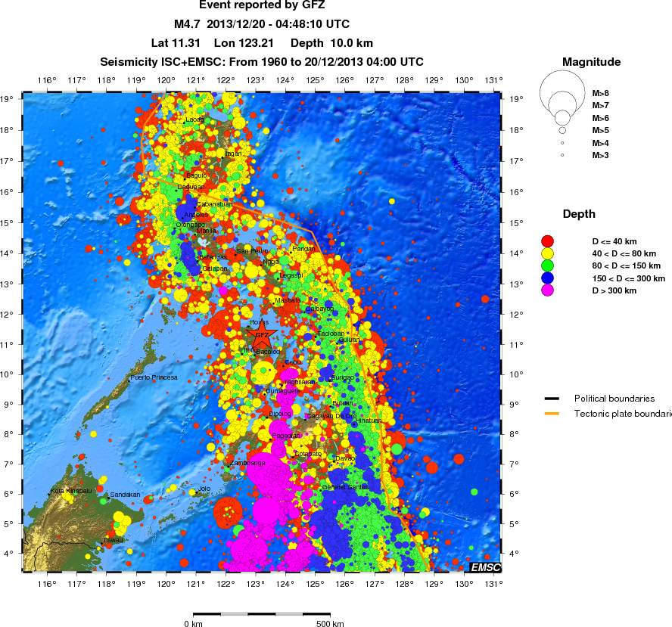The width and height of the screenshot is (672, 627).
Task: Click the Cabanatuan city label
Action: click(215, 204)
